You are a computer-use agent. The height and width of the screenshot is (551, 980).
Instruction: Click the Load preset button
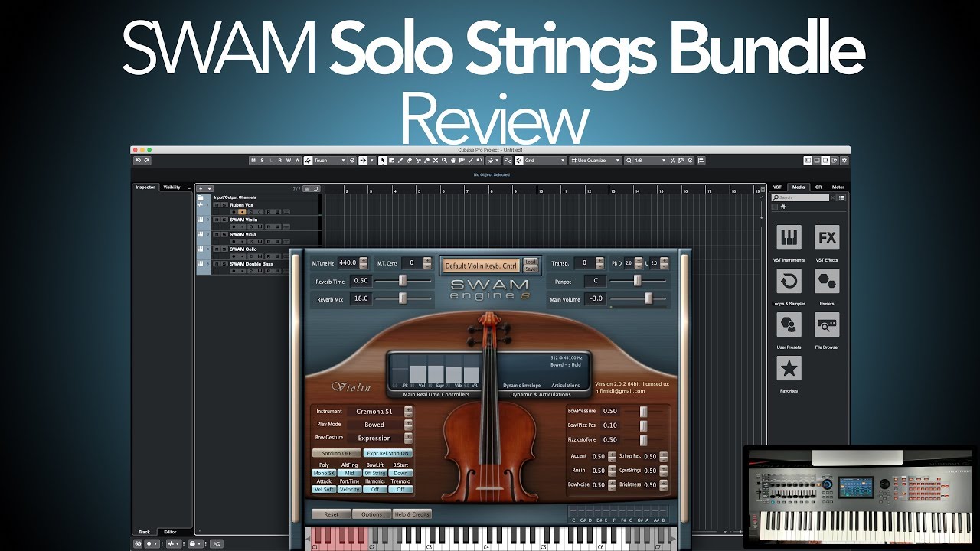click(531, 262)
